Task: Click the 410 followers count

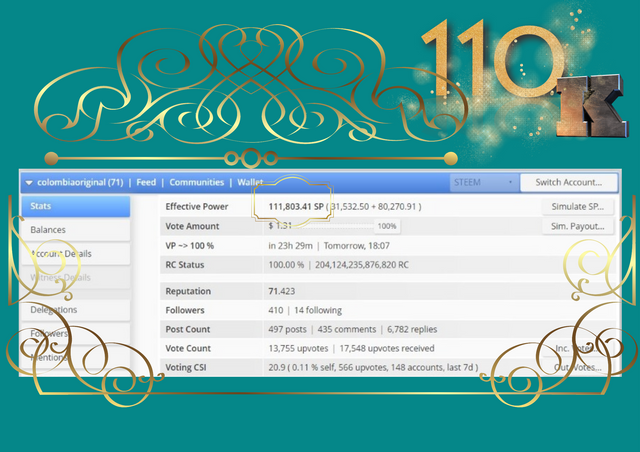Action: tap(276, 310)
